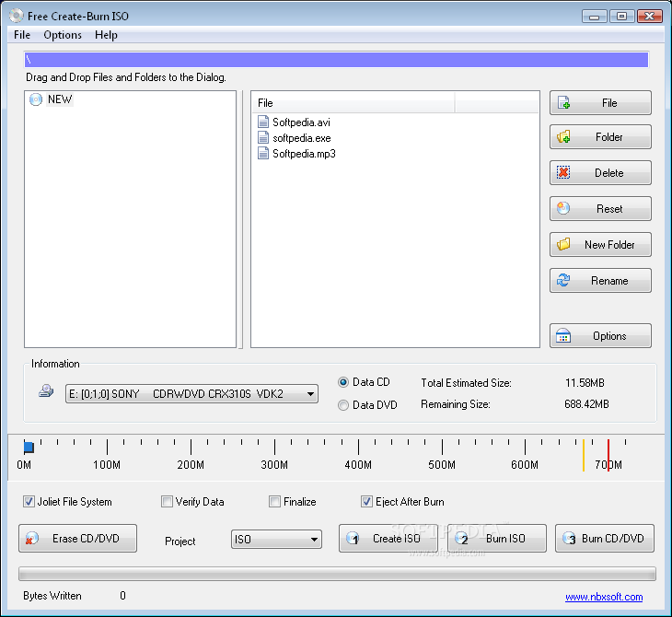
Task: Open the Options button on right panel
Action: pos(600,336)
